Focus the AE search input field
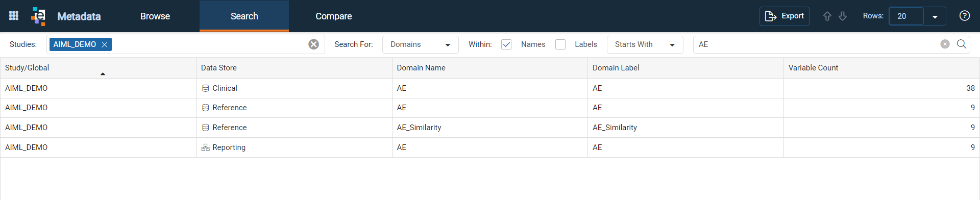 coord(817,44)
